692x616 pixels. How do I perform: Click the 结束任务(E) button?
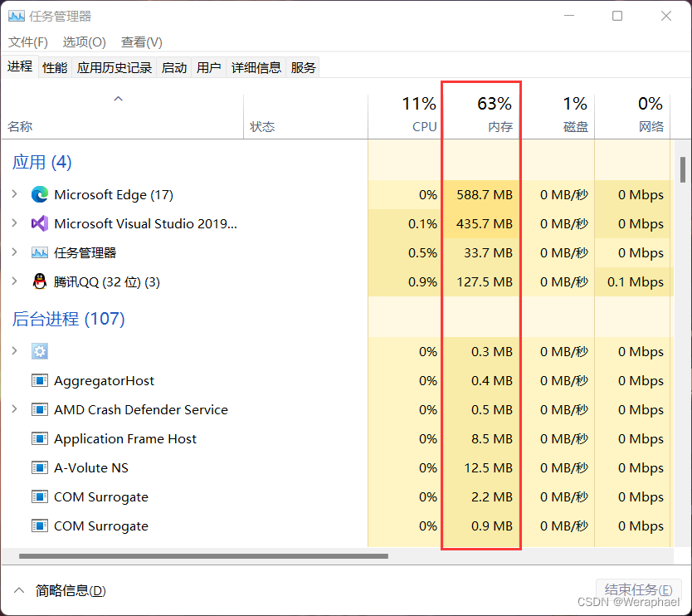coord(639,590)
